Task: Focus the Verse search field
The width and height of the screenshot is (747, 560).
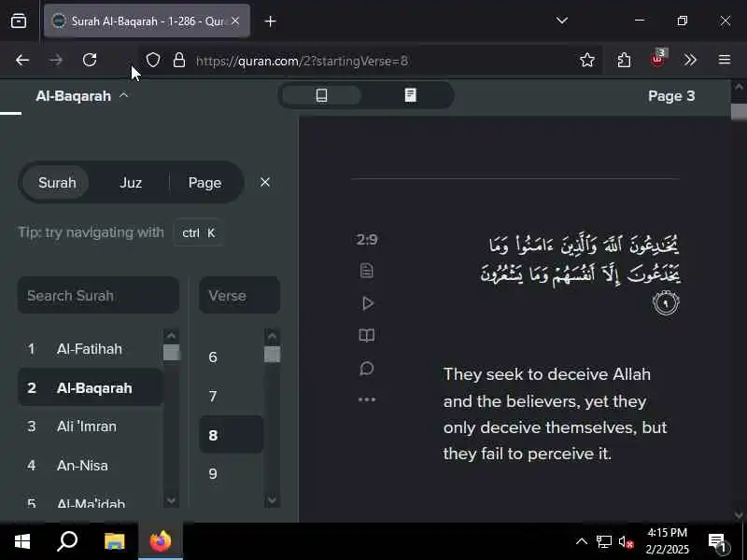Action: [239, 295]
